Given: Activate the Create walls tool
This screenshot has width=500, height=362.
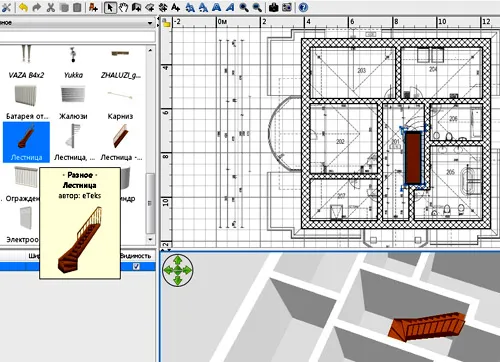Looking at the screenshot, I should coord(136,7).
